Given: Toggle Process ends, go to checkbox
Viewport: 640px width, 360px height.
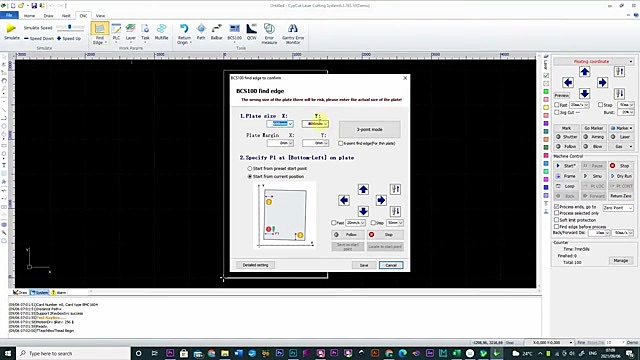Looking at the screenshot, I should pyautogui.click(x=556, y=207).
